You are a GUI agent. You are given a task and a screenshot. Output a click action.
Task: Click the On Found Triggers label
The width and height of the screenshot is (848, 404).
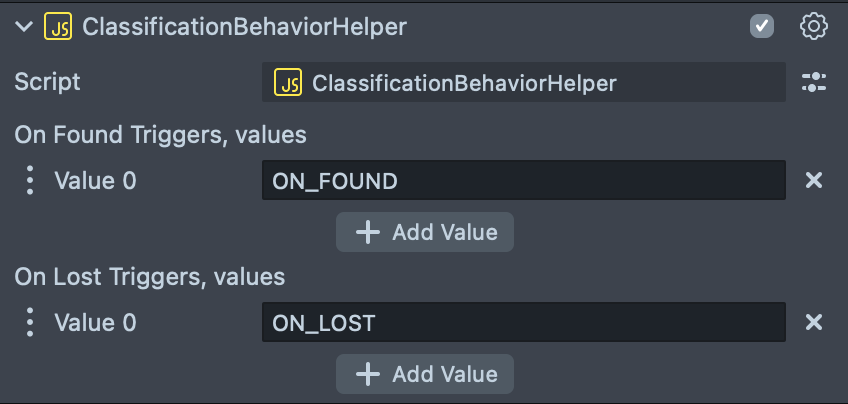[160, 134]
